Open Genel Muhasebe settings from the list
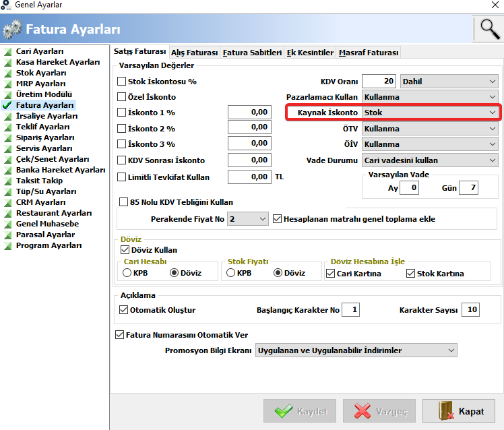 click(x=48, y=224)
